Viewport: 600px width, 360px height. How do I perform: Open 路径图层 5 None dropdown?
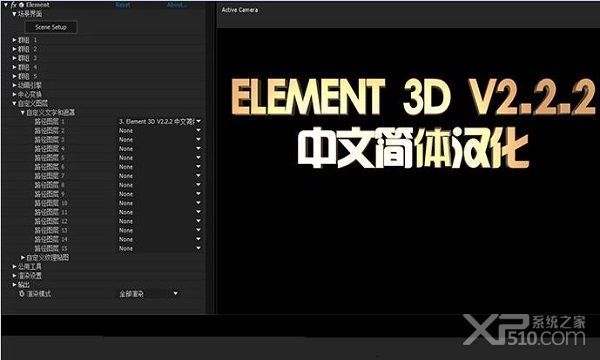(x=160, y=158)
